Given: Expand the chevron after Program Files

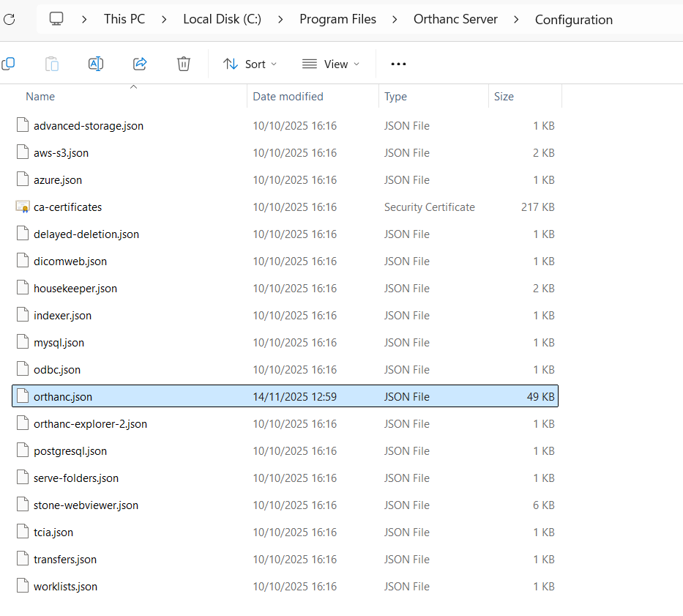Looking at the screenshot, I should [395, 20].
